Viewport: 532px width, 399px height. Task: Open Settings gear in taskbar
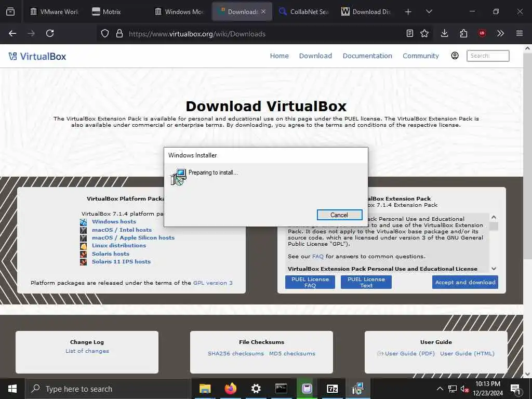(256, 389)
